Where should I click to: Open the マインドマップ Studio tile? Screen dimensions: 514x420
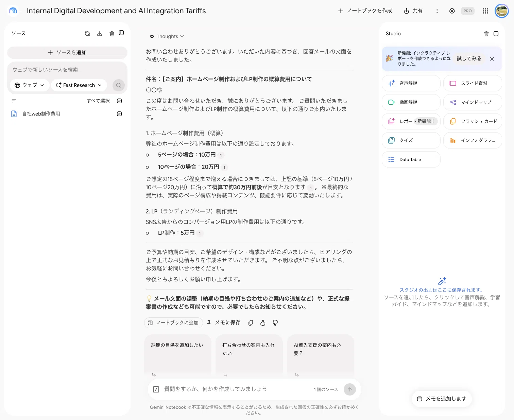click(473, 102)
